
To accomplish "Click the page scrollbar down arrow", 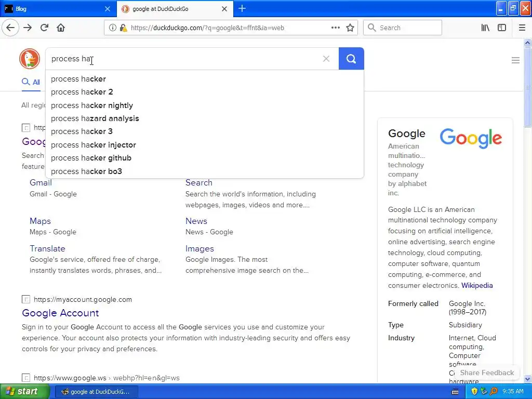I will click(x=527, y=379).
